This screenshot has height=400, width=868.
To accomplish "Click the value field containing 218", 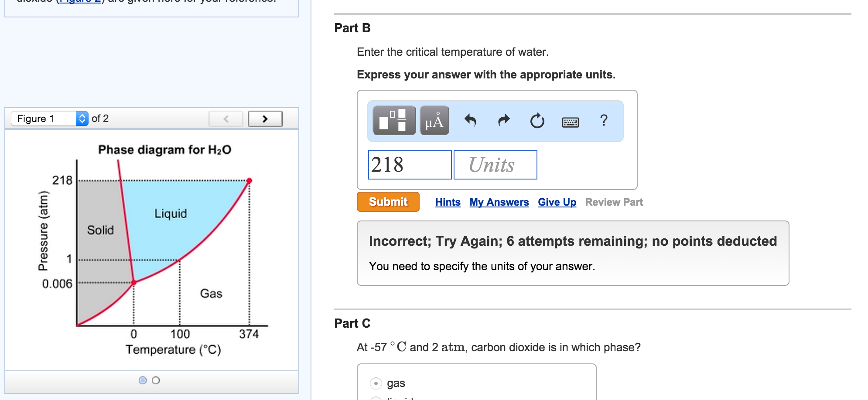I will click(410, 165).
